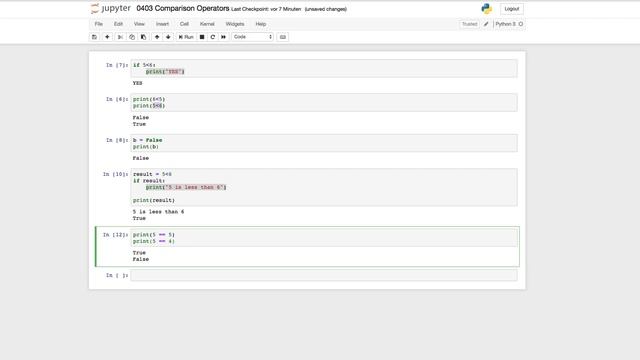This screenshot has height=360, width=640.
Task: Rename notebook title 0403 Comparison Operators
Action: [x=183, y=9]
